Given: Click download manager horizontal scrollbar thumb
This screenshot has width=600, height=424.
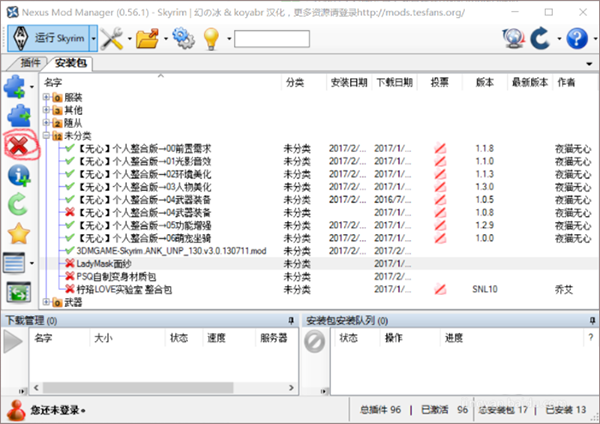Looking at the screenshot, I should pos(138,388).
